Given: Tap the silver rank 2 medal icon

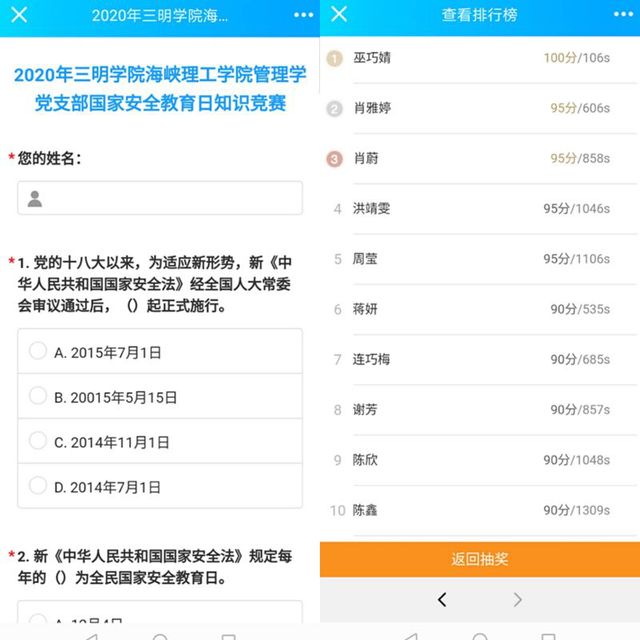Looking at the screenshot, I should click(x=336, y=108).
